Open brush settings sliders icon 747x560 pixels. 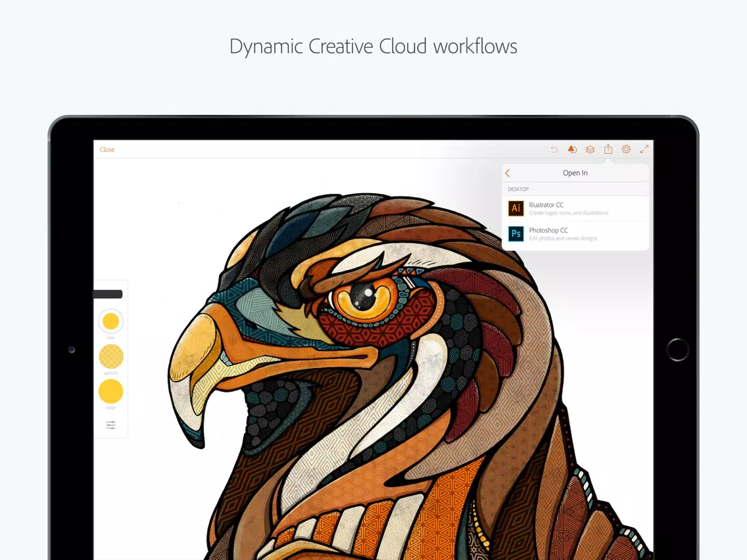[x=111, y=425]
